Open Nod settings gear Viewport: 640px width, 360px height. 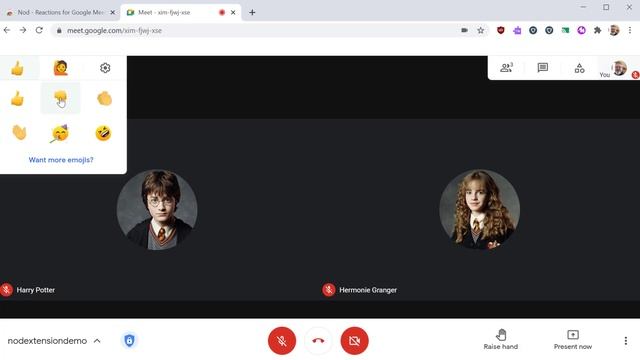click(x=105, y=68)
